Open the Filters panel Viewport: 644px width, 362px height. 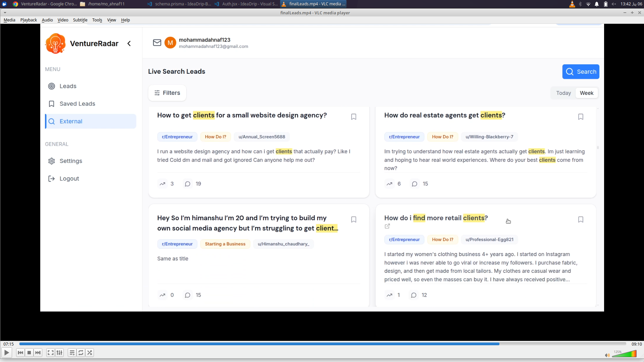click(167, 93)
